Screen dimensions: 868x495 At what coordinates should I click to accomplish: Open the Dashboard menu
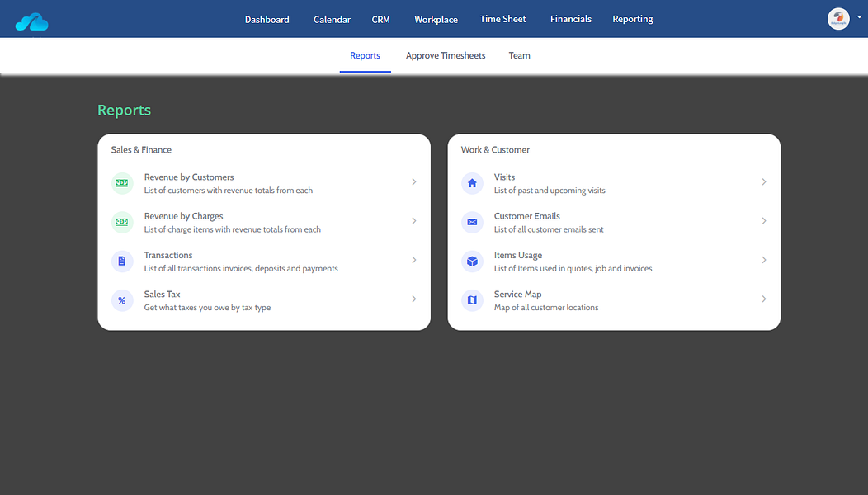tap(267, 19)
